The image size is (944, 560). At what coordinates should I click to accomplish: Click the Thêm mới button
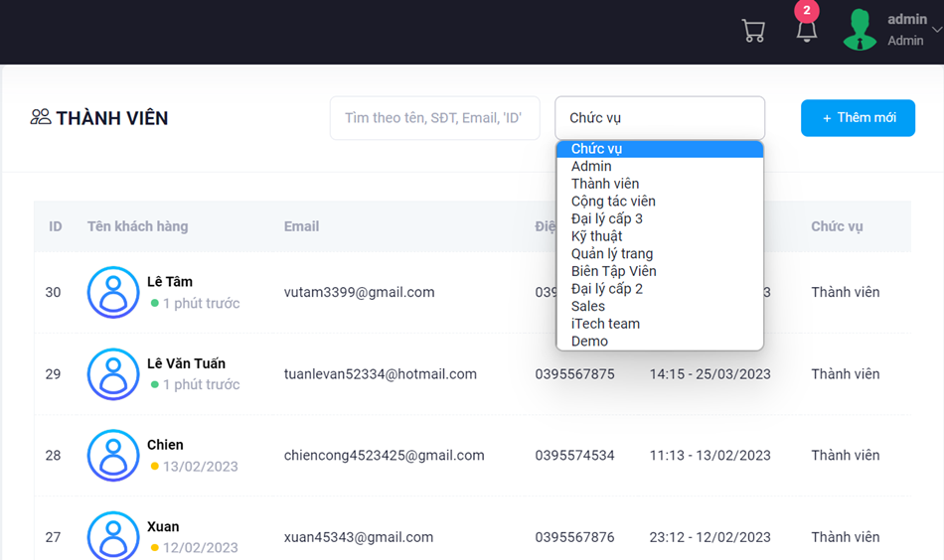pos(858,118)
